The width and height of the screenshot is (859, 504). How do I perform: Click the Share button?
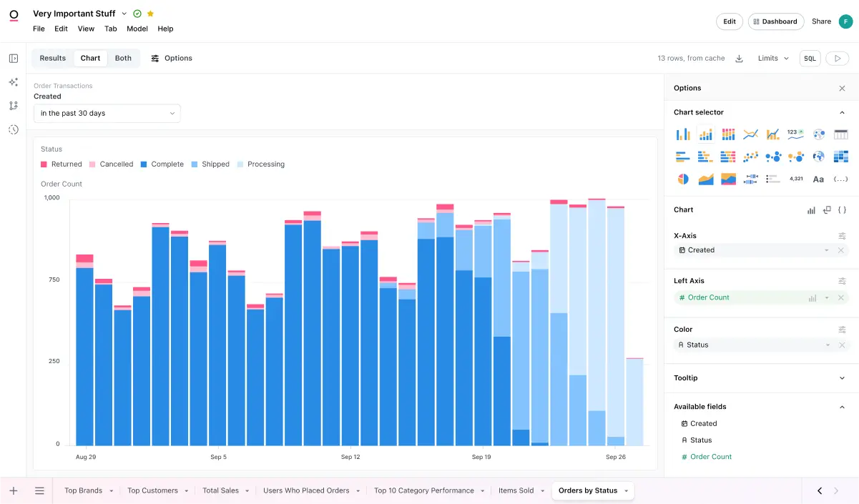[x=821, y=21]
